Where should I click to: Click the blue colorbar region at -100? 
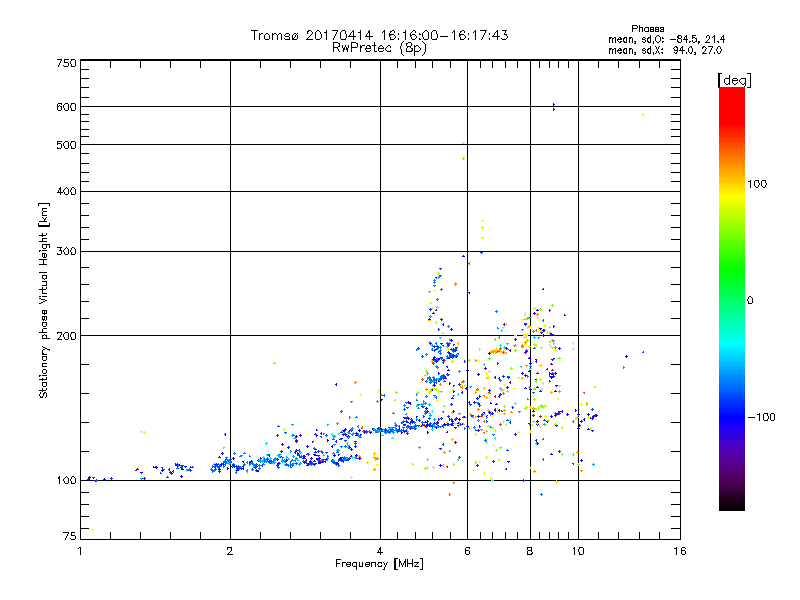click(732, 417)
